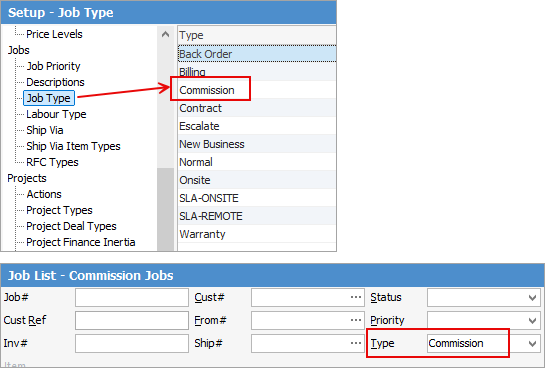Select the Job Type tree item
The image size is (545, 368).
[x=49, y=98]
